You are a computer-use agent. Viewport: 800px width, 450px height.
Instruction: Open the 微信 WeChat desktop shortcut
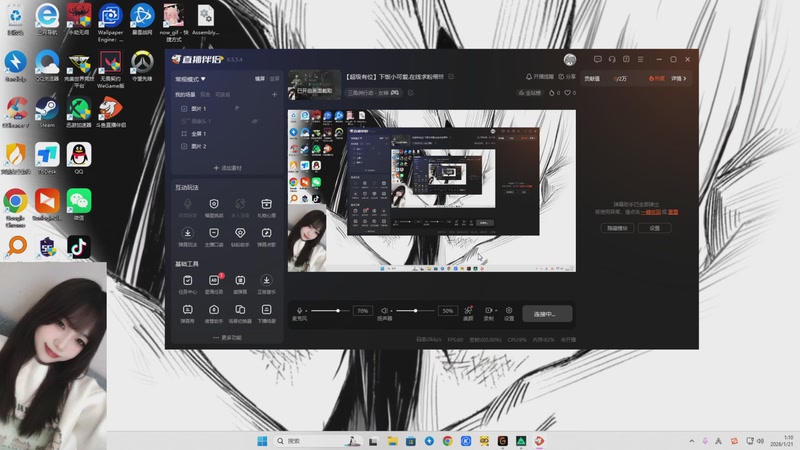(x=79, y=205)
